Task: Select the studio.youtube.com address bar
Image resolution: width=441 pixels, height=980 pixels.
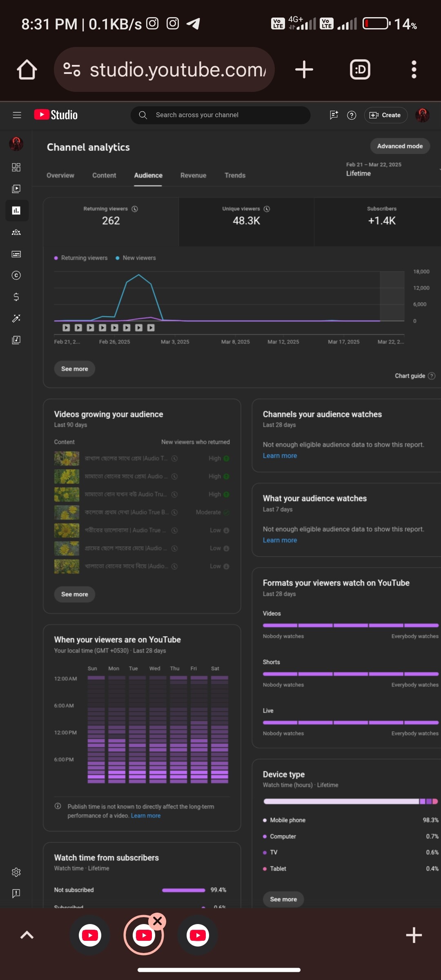Action: point(164,69)
